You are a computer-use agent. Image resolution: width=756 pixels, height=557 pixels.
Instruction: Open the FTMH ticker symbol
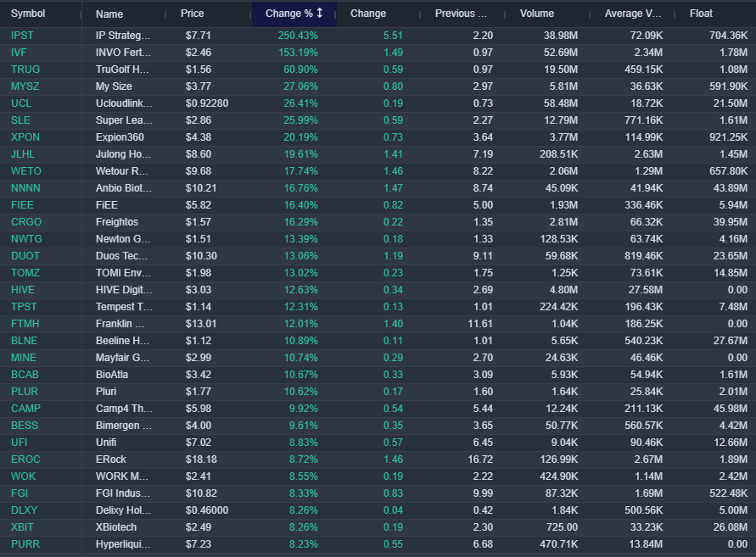click(25, 324)
